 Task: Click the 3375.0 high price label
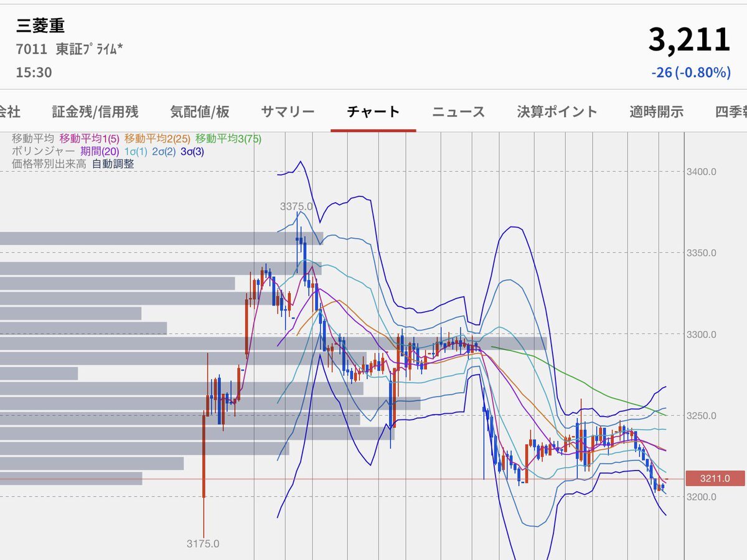point(296,206)
